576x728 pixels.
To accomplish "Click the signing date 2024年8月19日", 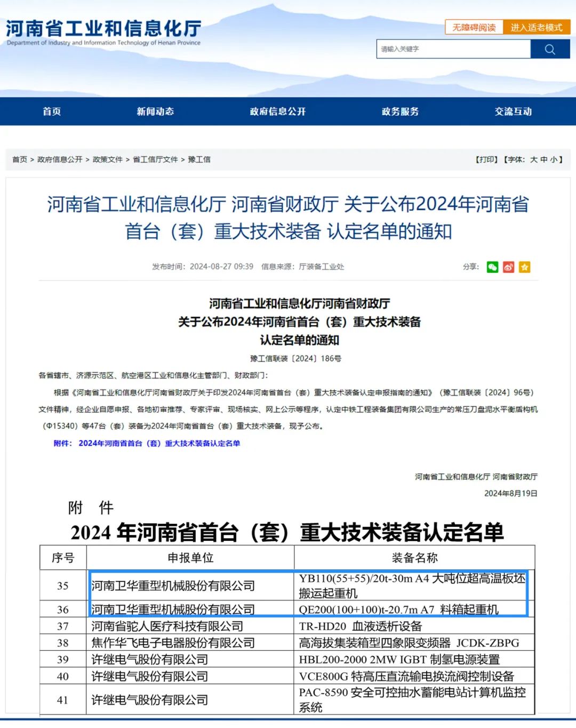I will pyautogui.click(x=511, y=494).
